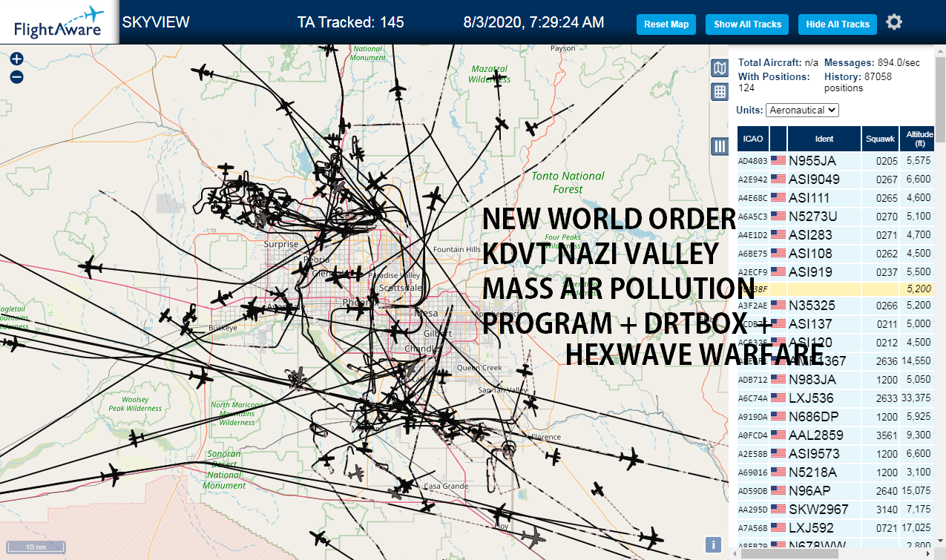Select the N5218A aircraft row
This screenshot has width=946, height=560.
click(x=836, y=472)
